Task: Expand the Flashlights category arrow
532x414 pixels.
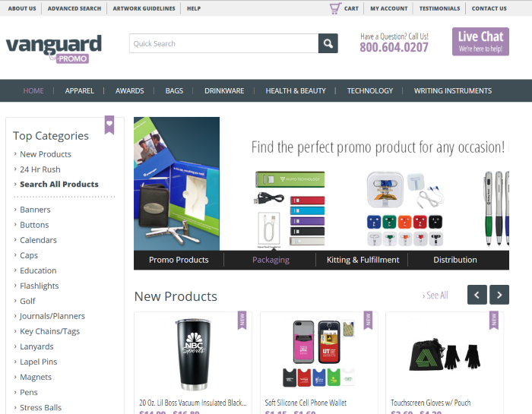Action: (15, 286)
